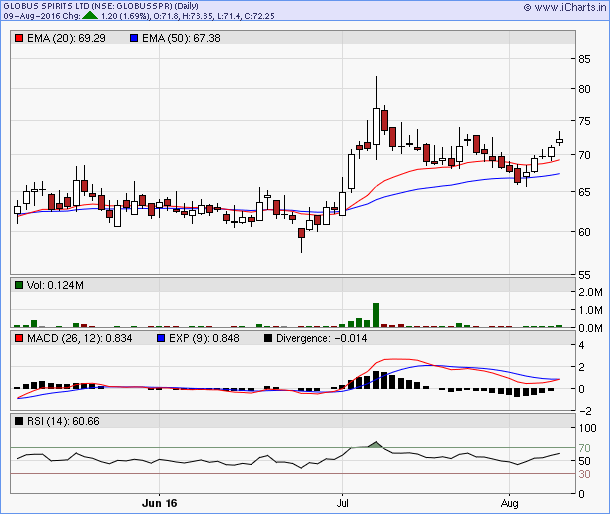Click the Aug x-axis label

pyautogui.click(x=510, y=503)
